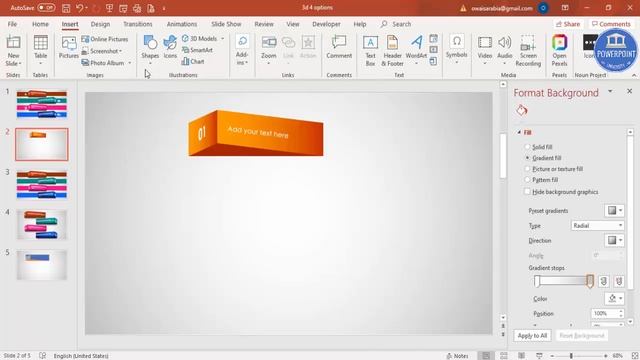Switch to the Slide Show tab
The height and width of the screenshot is (360, 640).
(226, 24)
